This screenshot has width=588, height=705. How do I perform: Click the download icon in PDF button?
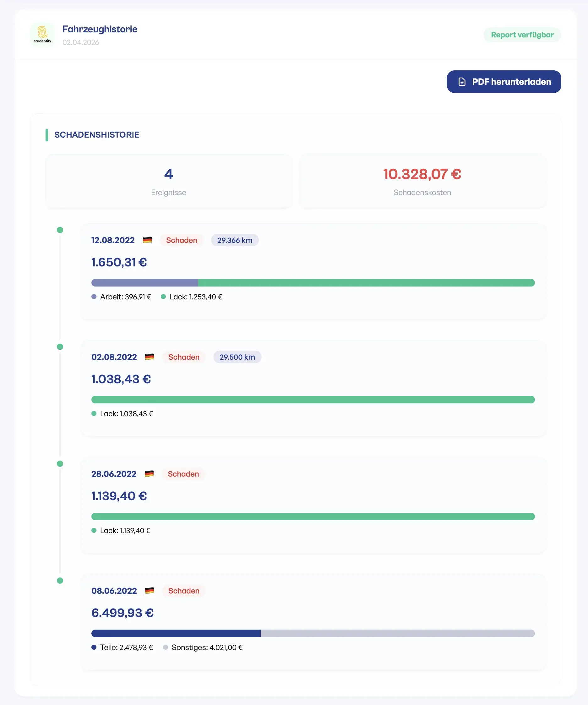(x=462, y=82)
